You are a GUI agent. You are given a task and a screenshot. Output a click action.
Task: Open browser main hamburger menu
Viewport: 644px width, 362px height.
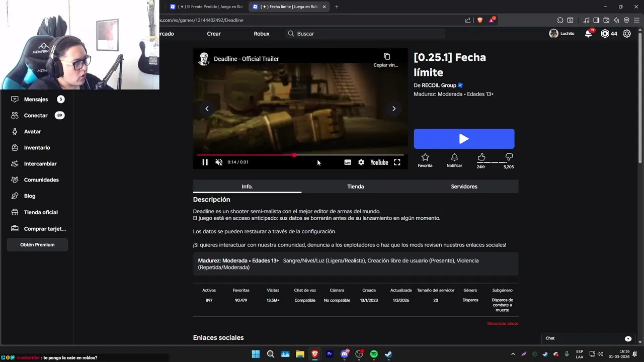click(636, 20)
